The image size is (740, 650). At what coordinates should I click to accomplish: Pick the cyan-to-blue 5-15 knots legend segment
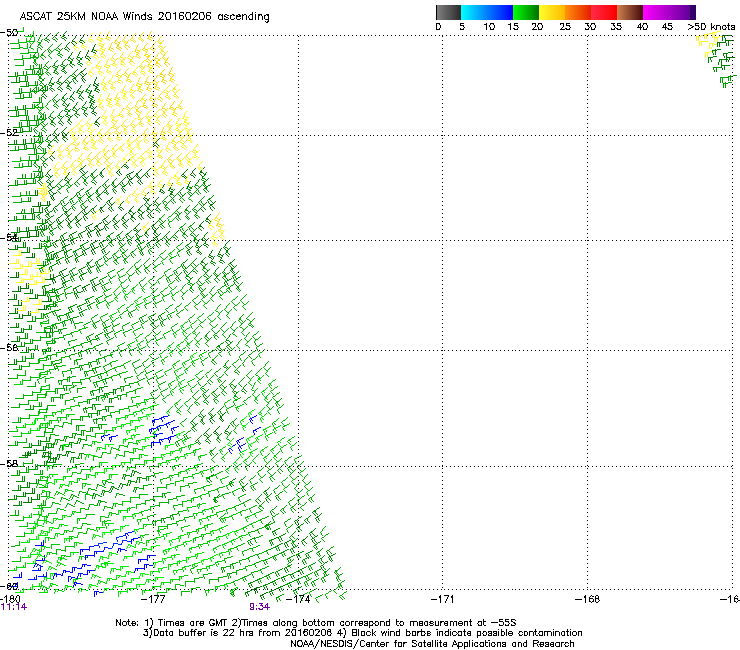click(487, 12)
